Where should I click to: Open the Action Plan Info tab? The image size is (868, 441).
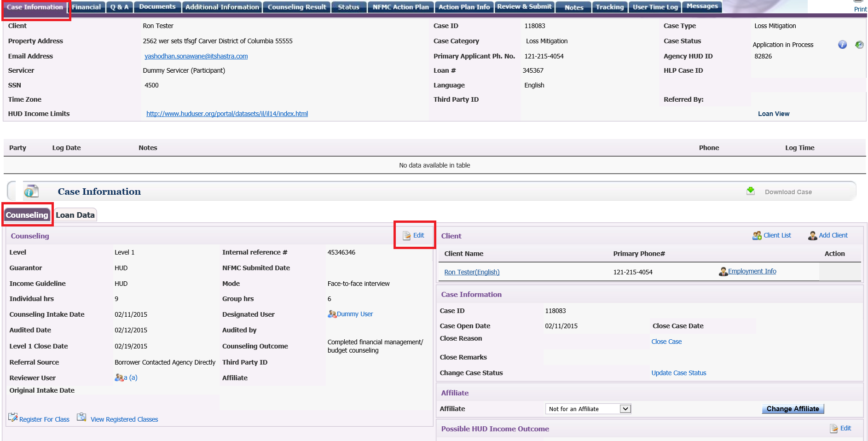coord(464,7)
